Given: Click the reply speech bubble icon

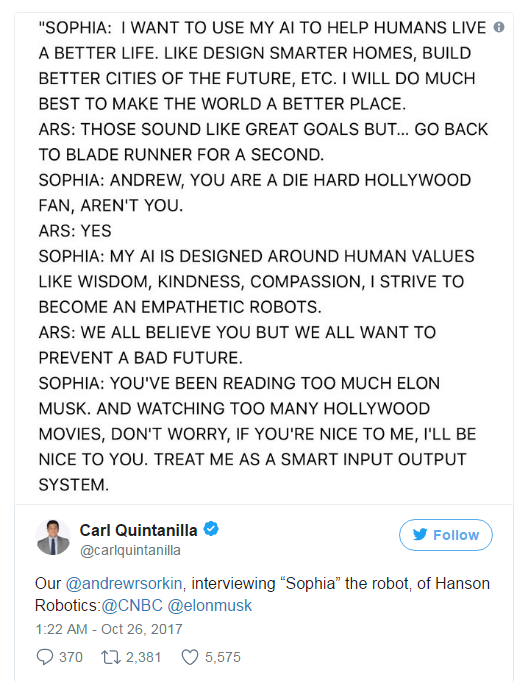Looking at the screenshot, I should pos(45,657).
